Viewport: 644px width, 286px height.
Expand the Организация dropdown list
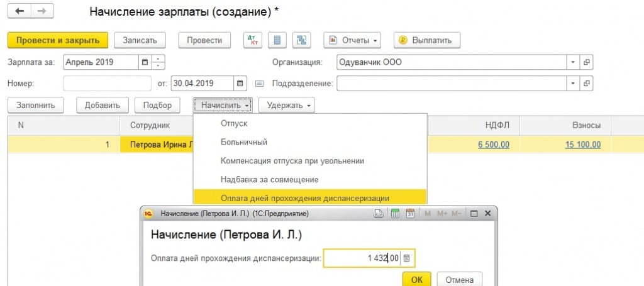coord(573,62)
